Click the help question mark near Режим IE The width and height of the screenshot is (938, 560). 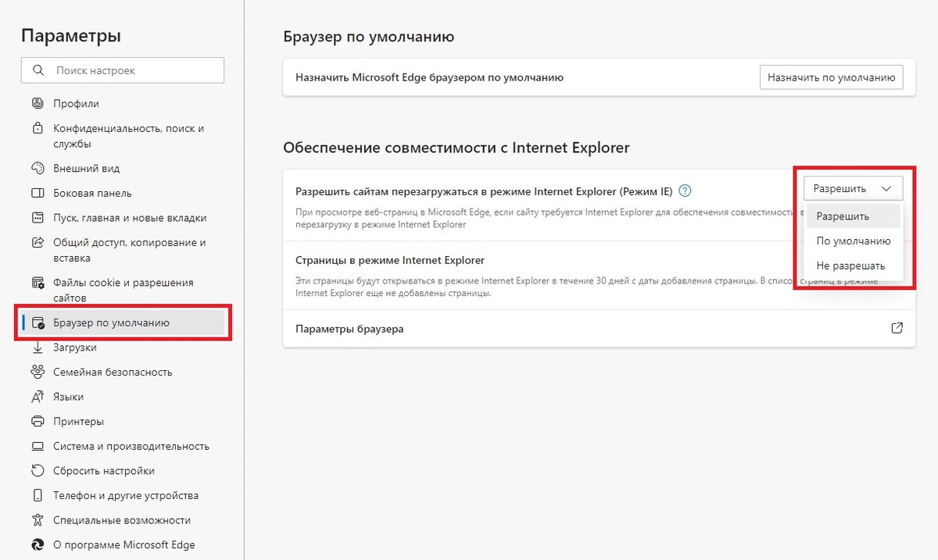tap(685, 191)
